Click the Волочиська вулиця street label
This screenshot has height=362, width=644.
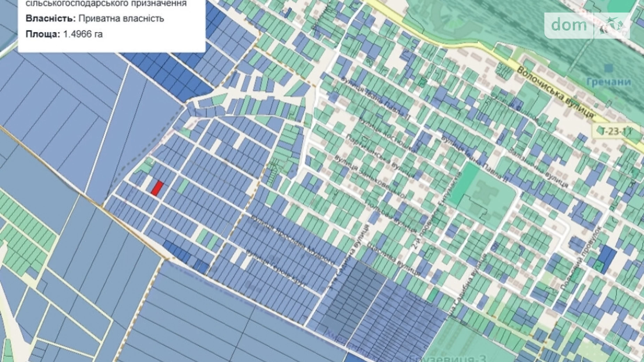[x=556, y=92]
